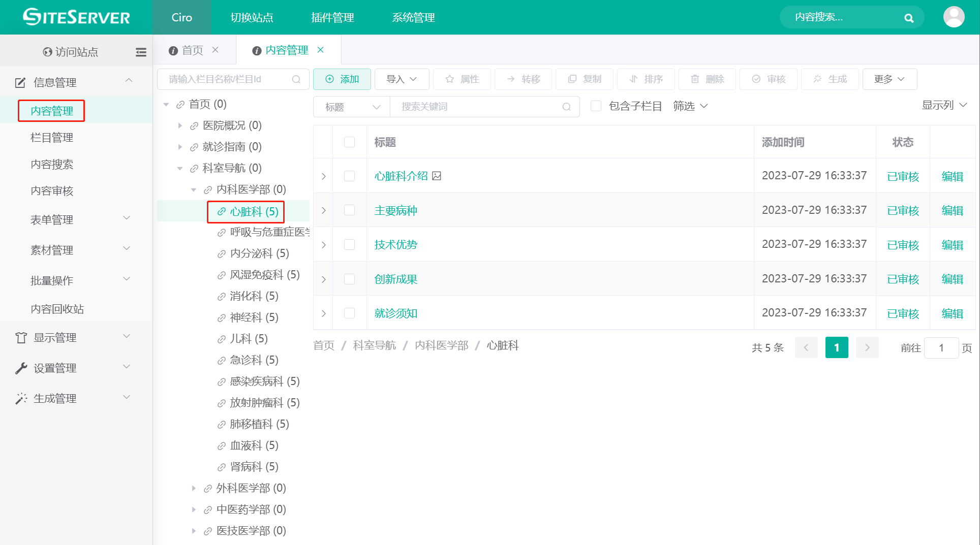
Task: Open the 主要病种 content item
Action: pos(395,210)
